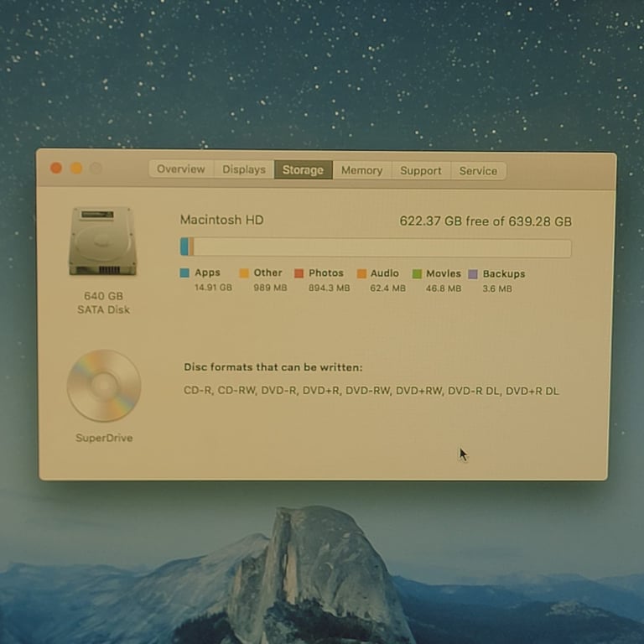644x644 pixels.
Task: Click the Other '989 MB' value
Action: pyautogui.click(x=270, y=288)
